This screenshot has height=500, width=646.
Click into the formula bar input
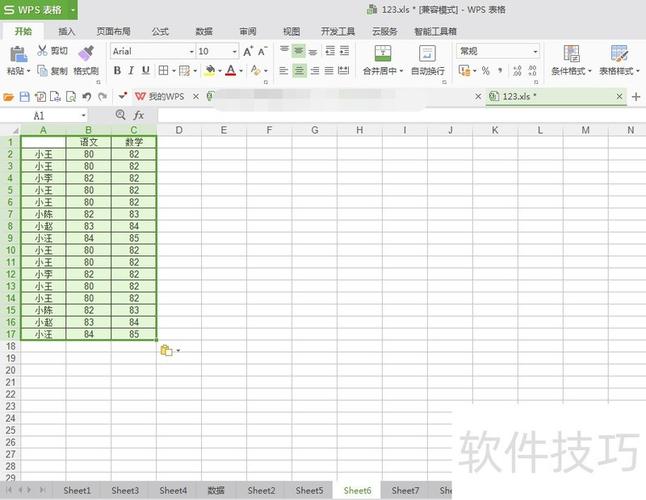[400, 116]
